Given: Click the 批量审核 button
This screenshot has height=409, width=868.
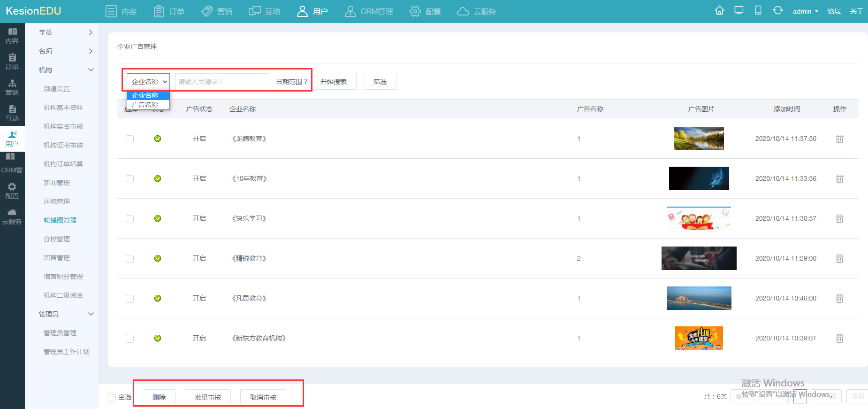Looking at the screenshot, I should click(x=207, y=397).
